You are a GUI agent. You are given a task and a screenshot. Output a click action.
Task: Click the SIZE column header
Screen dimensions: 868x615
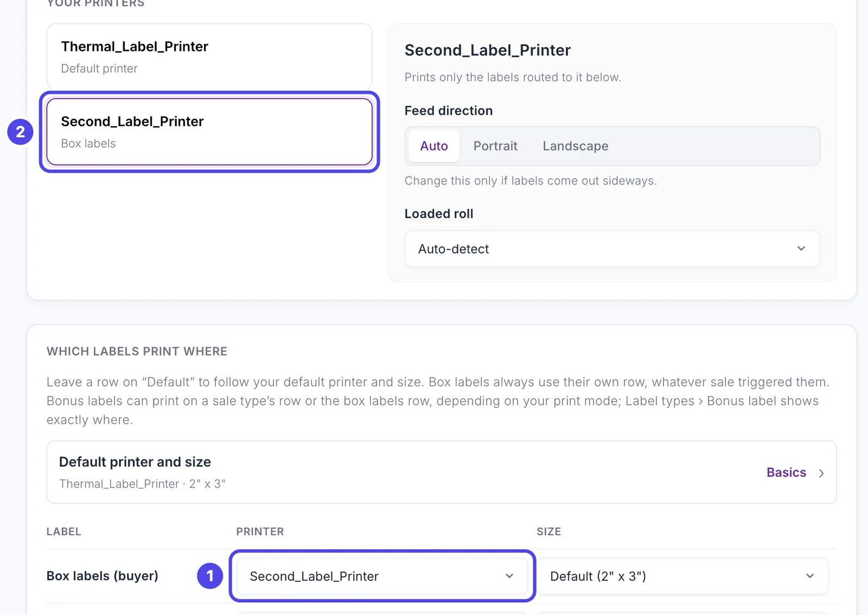click(549, 531)
